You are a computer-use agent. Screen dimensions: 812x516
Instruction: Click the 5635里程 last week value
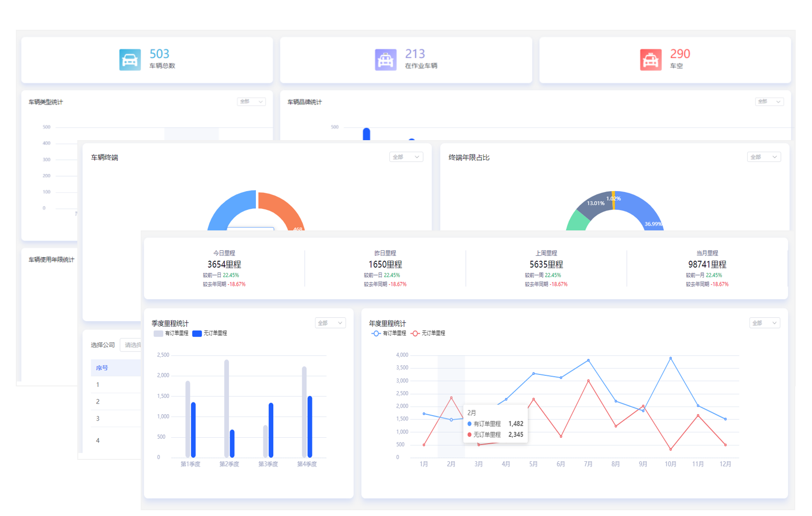click(x=546, y=264)
